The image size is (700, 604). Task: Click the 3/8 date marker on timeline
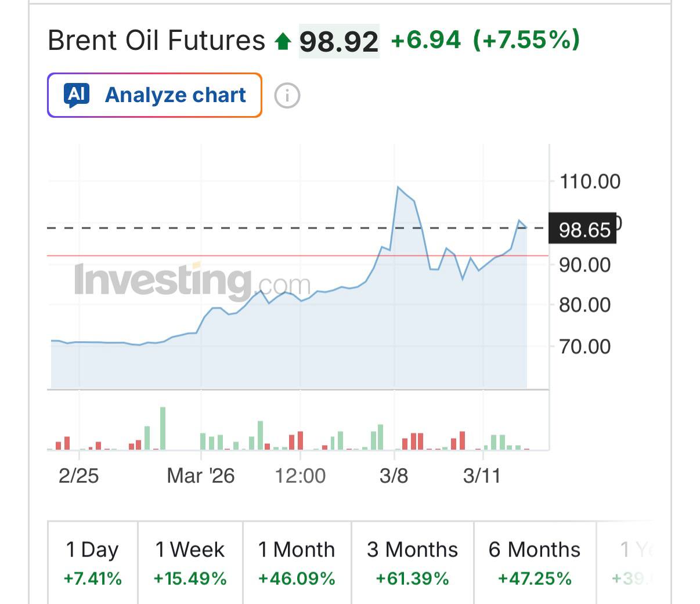[x=394, y=476]
